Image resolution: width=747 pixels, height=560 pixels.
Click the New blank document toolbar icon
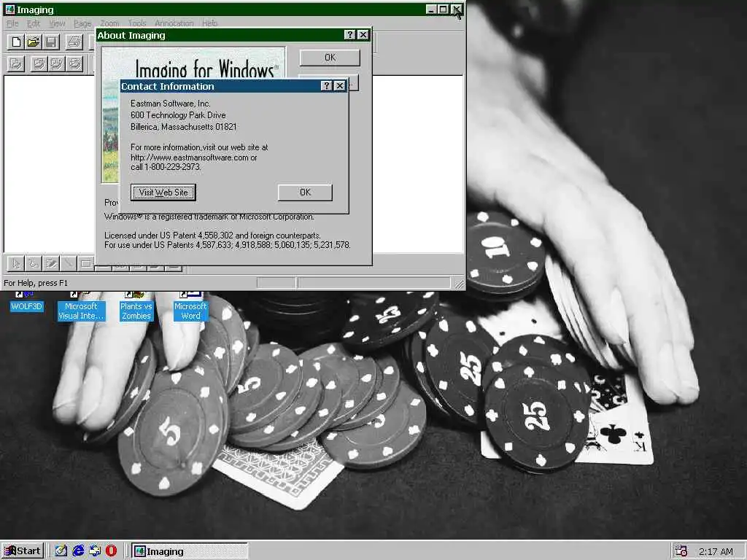[16, 42]
